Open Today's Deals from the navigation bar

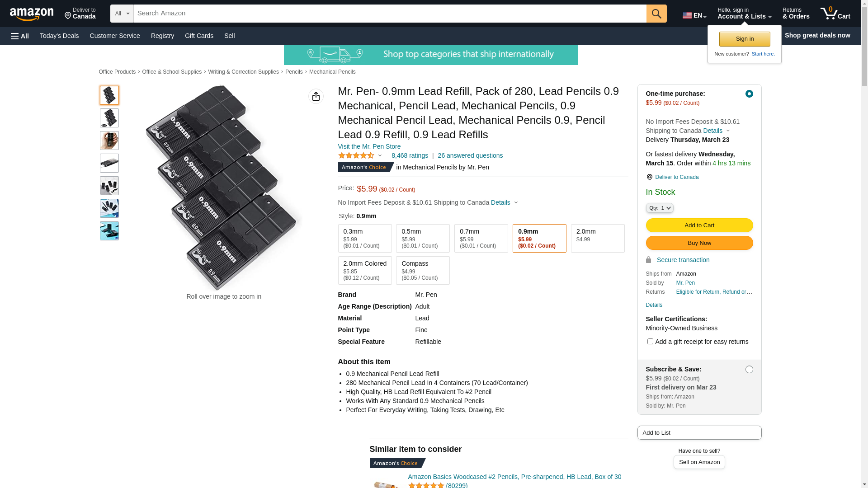[59, 36]
